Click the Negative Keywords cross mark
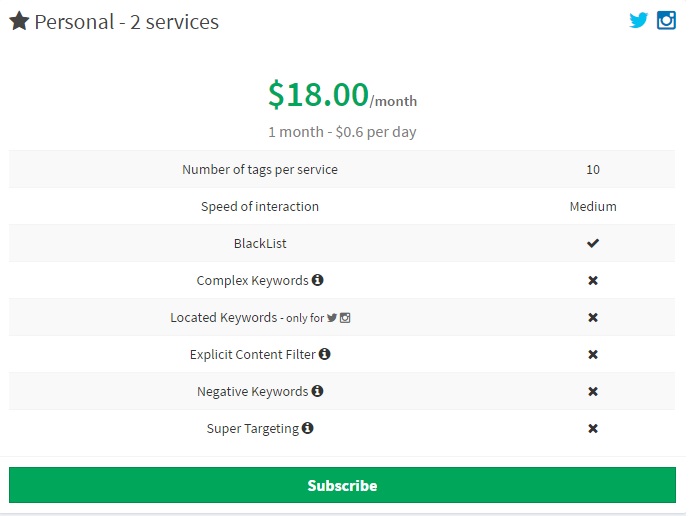 tap(593, 392)
